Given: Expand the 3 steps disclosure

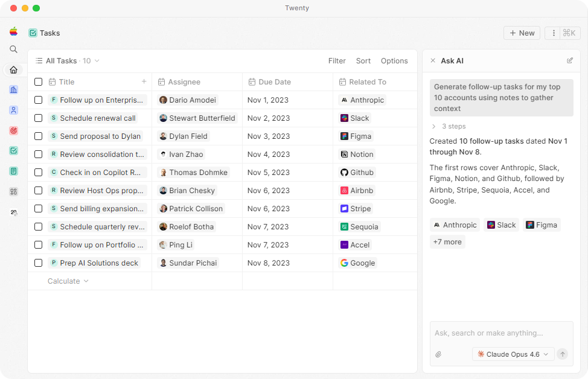Looking at the screenshot, I should tap(449, 126).
